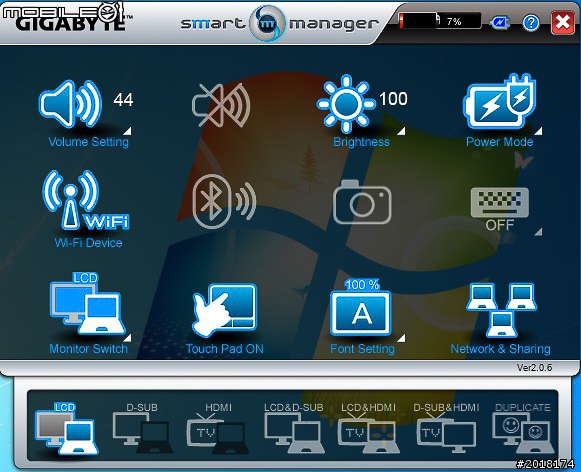The height and width of the screenshot is (472, 581).
Task: Open the Power Mode battery icon
Action: pyautogui.click(x=499, y=101)
